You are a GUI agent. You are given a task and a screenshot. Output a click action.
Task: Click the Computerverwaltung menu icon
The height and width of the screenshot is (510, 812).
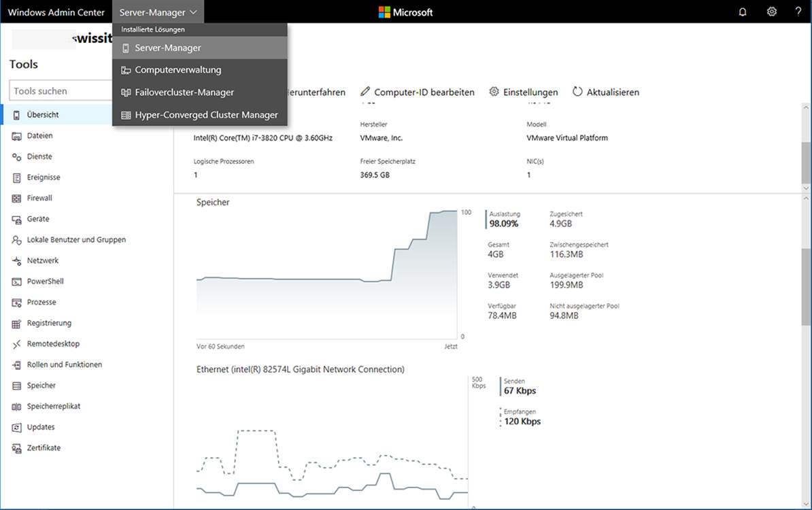(x=126, y=70)
